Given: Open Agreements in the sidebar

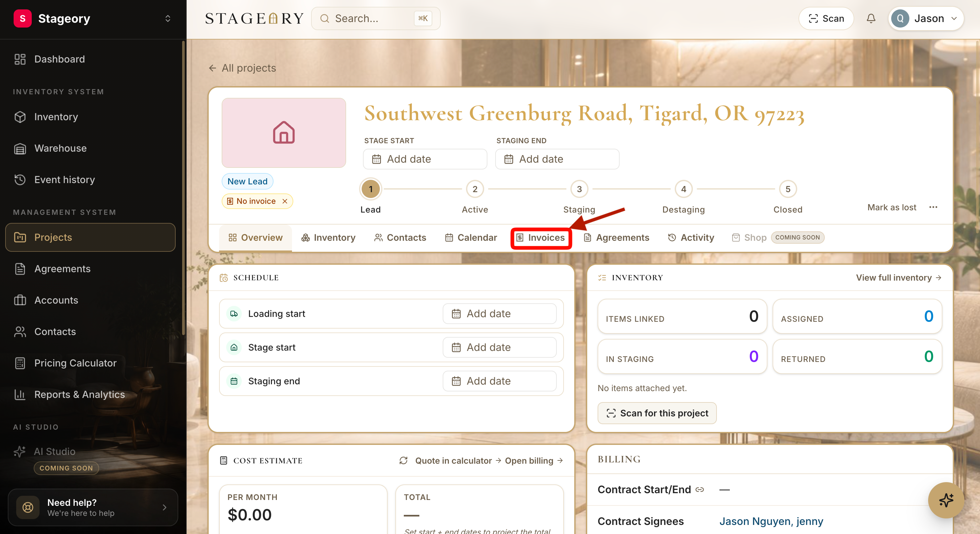Looking at the screenshot, I should click(x=90, y=269).
